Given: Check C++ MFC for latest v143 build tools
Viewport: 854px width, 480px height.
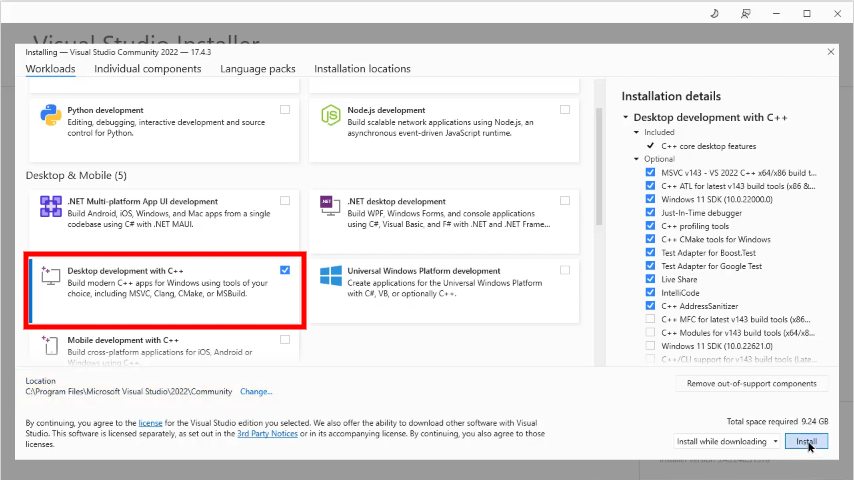Looking at the screenshot, I should [651, 319].
